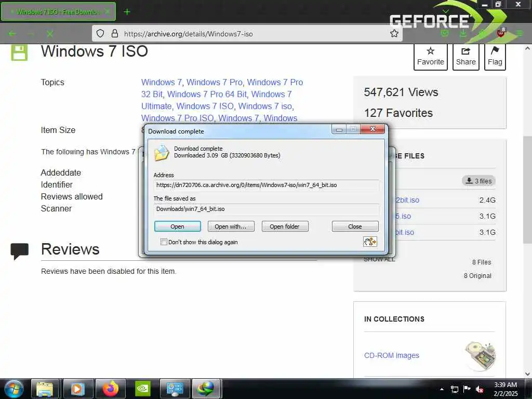The width and height of the screenshot is (532, 399).
Task: Open the 2bit.iso file link
Action: [x=407, y=200]
